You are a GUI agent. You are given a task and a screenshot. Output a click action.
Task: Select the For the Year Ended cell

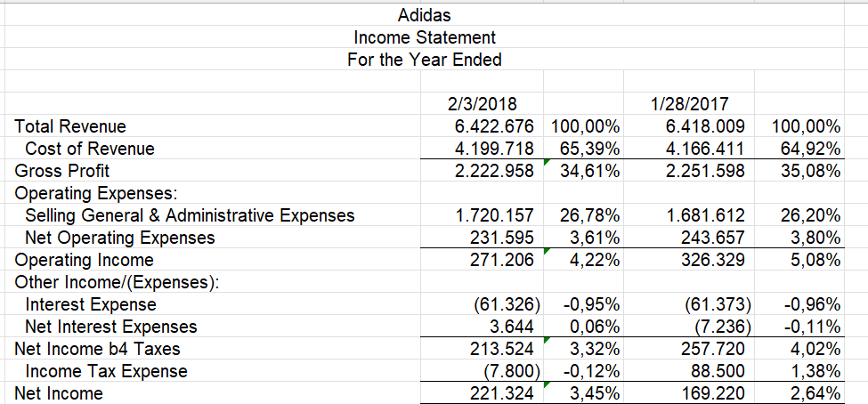[x=425, y=60]
